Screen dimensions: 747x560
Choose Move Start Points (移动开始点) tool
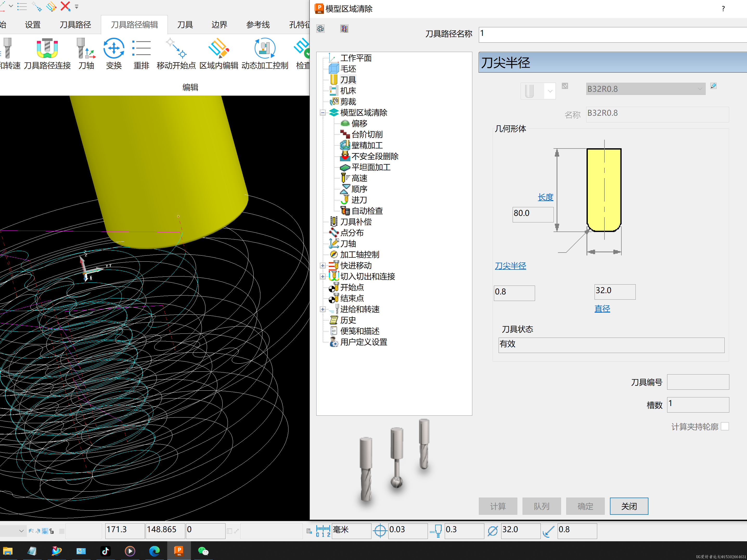176,54
